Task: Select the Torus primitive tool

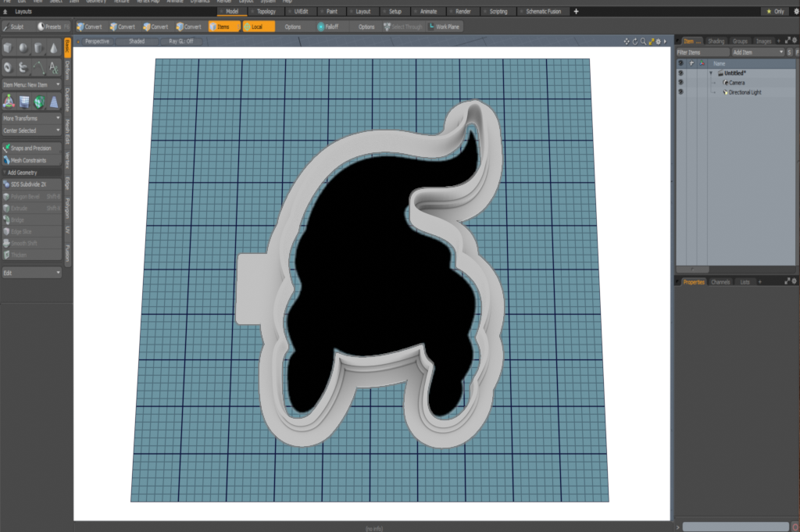Action: (x=7, y=67)
